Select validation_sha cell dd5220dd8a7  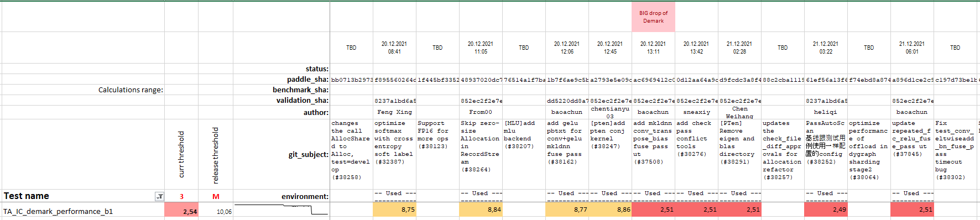(x=567, y=101)
